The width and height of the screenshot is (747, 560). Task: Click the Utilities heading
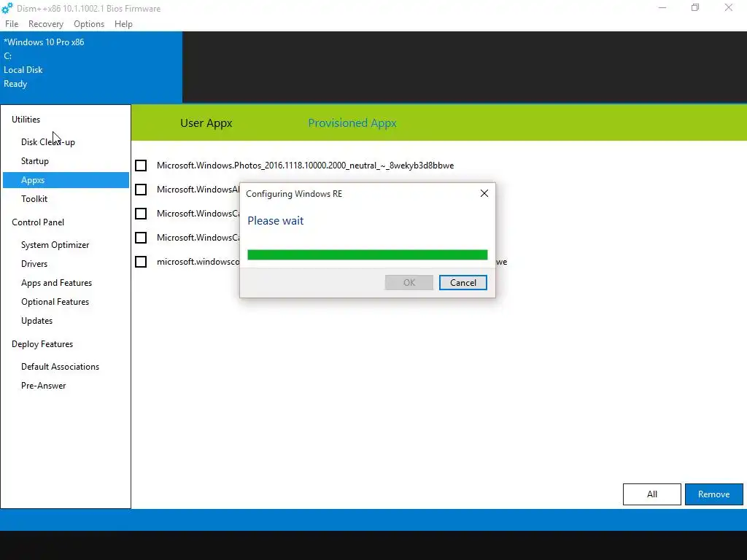26,120
